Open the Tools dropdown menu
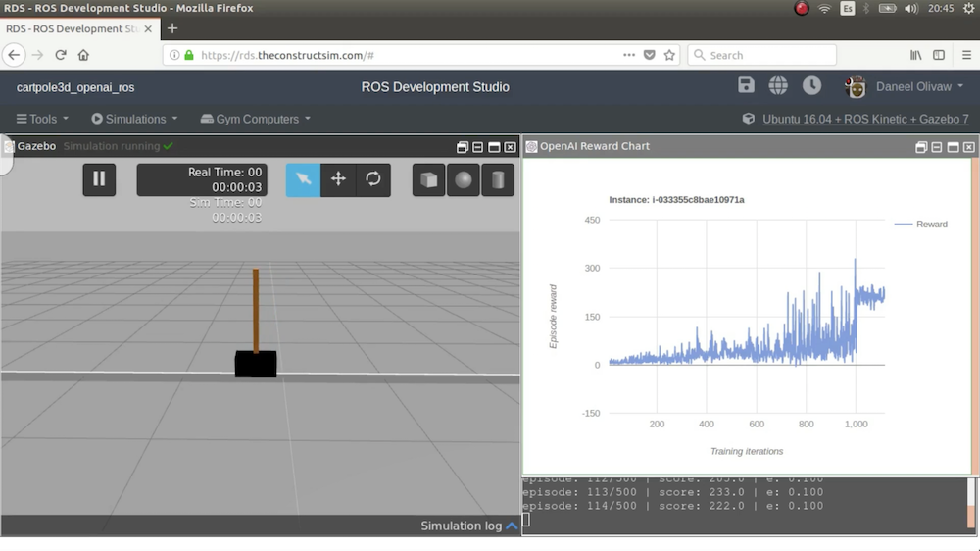 click(x=42, y=119)
